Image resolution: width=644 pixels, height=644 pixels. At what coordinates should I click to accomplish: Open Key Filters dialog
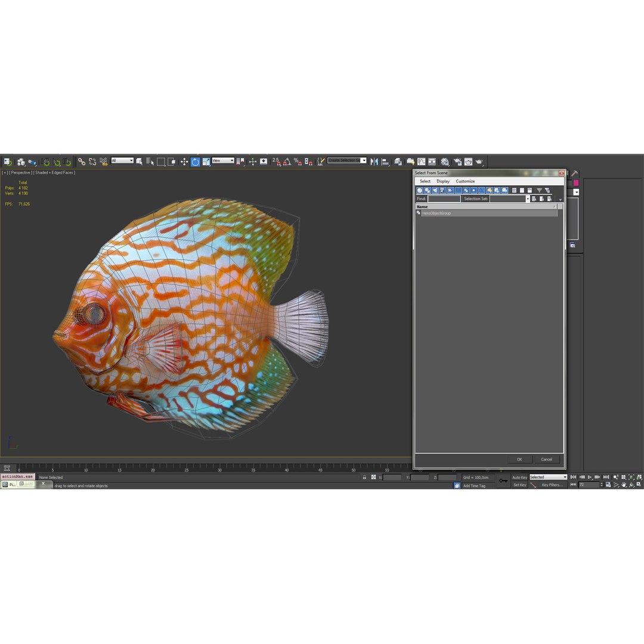coord(552,485)
